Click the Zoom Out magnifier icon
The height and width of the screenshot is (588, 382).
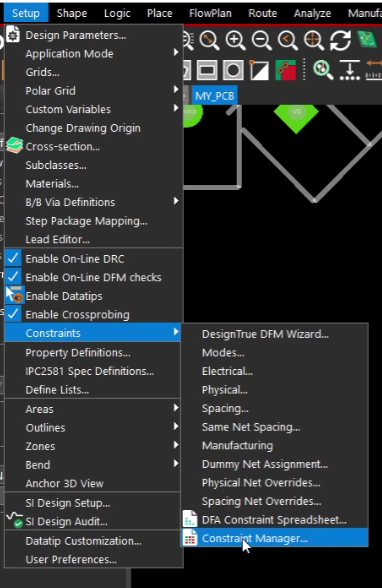point(261,40)
